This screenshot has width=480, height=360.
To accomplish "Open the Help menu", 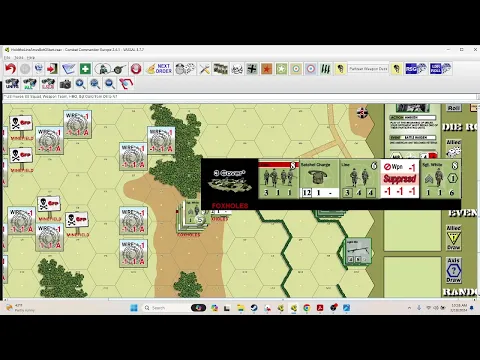I will (31, 58).
